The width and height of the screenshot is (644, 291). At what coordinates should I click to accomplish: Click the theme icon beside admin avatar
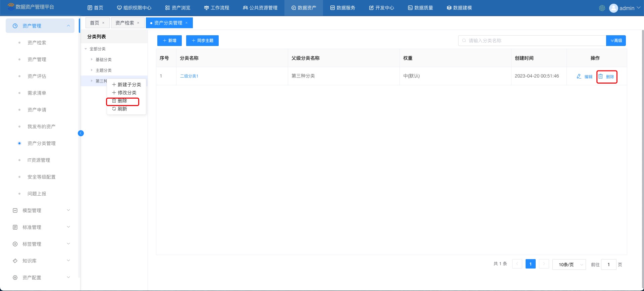pos(602,8)
